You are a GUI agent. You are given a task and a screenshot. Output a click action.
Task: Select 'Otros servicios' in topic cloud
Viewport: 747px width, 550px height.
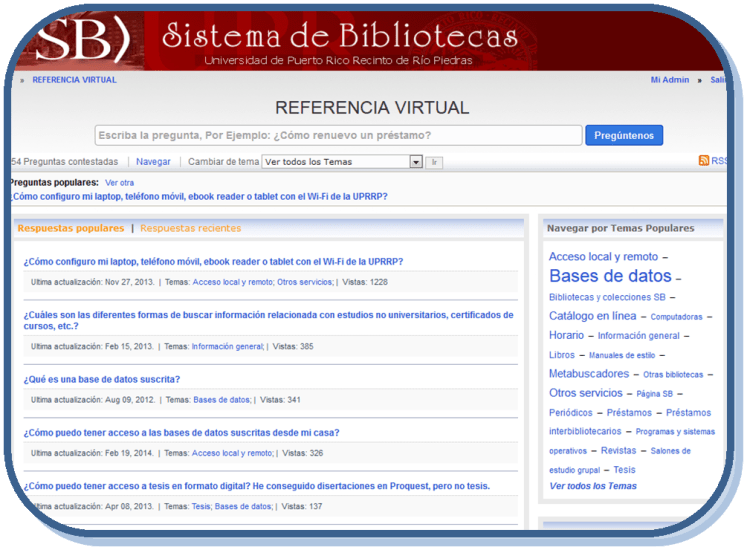[585, 393]
